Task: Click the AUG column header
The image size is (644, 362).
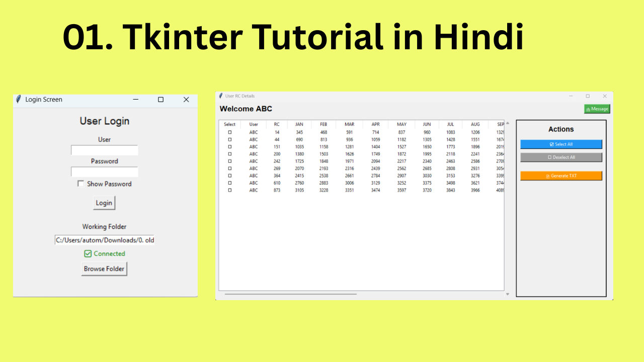Action: click(475, 124)
